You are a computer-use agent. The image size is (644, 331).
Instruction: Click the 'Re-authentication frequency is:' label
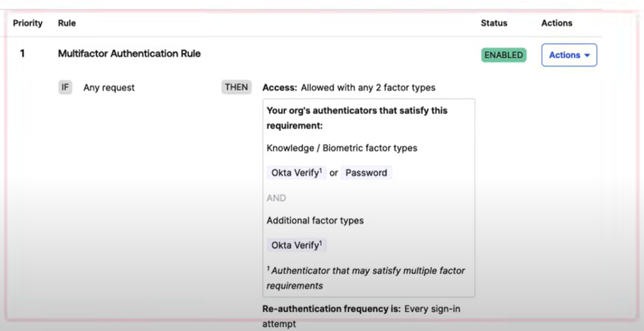(x=331, y=309)
